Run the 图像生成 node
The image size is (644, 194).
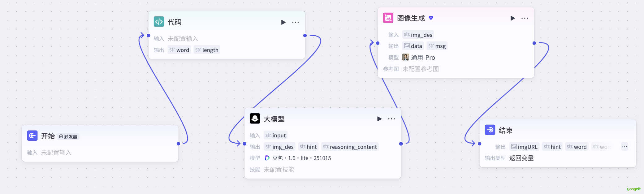(512, 18)
